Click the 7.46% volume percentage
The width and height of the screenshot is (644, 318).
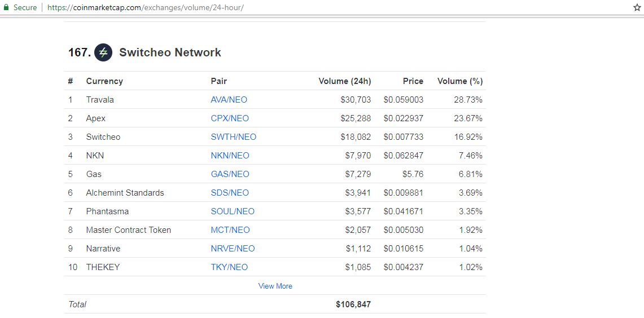(x=471, y=156)
